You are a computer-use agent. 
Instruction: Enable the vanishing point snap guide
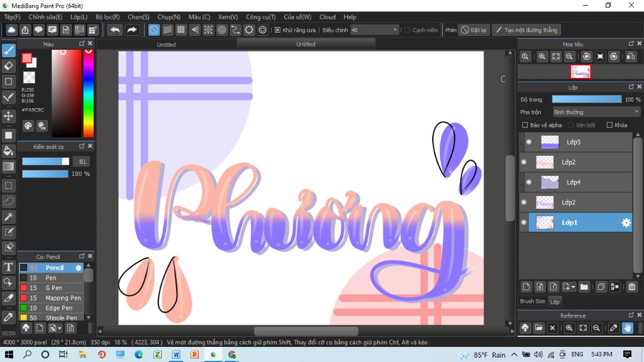195,30
